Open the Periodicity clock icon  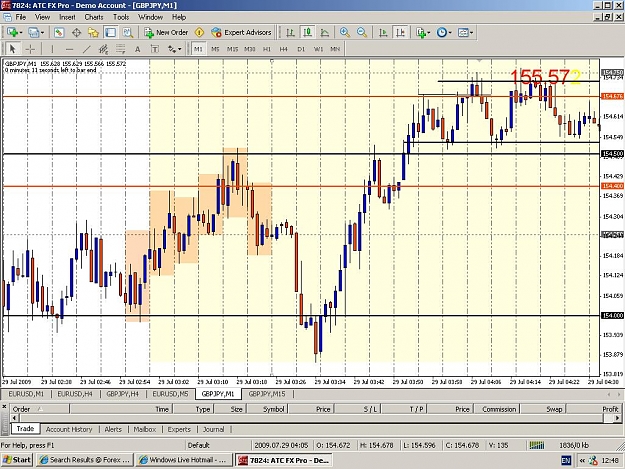442,33
